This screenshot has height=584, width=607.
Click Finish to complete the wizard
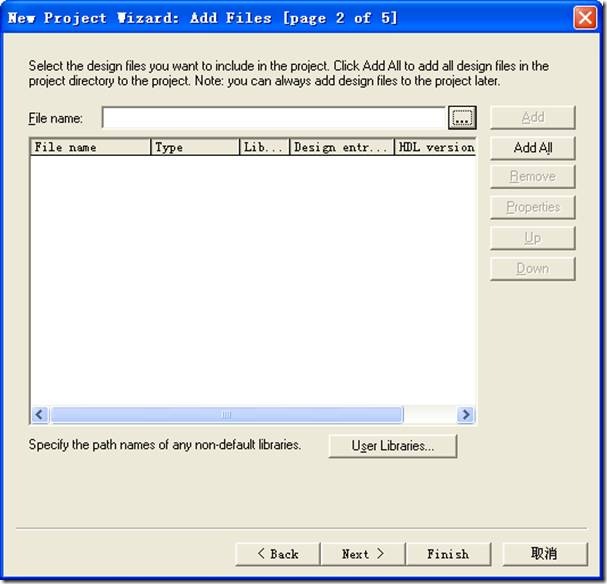pyautogui.click(x=447, y=554)
